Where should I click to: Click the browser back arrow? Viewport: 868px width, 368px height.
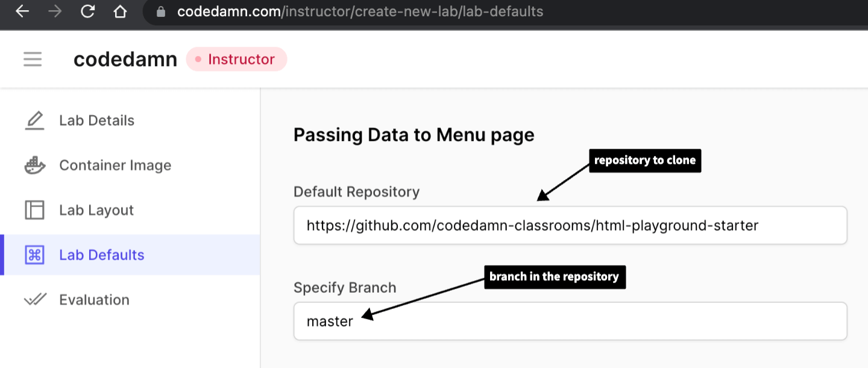22,10
